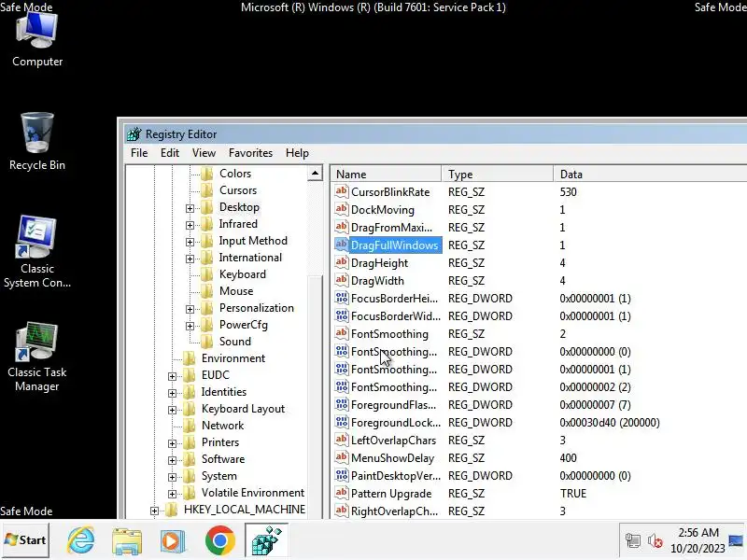The height and width of the screenshot is (560, 747).
Task: Click the Sound folder icon
Action: [207, 342]
